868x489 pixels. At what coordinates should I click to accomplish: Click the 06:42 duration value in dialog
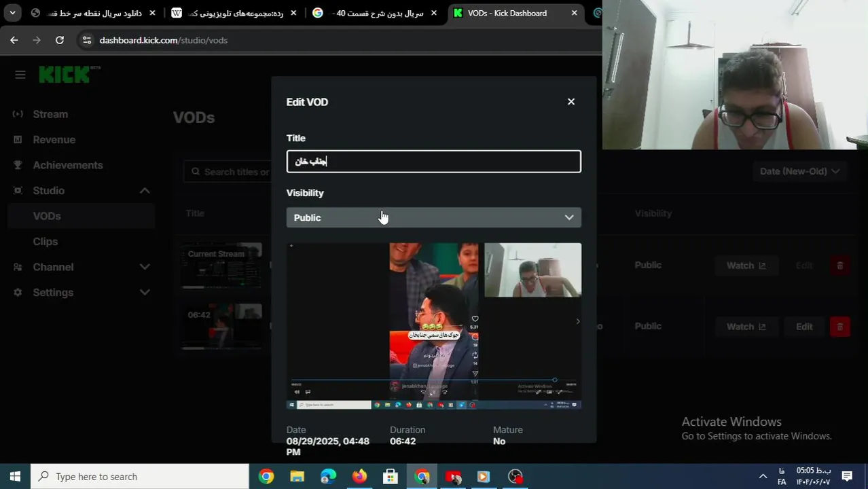(x=403, y=441)
